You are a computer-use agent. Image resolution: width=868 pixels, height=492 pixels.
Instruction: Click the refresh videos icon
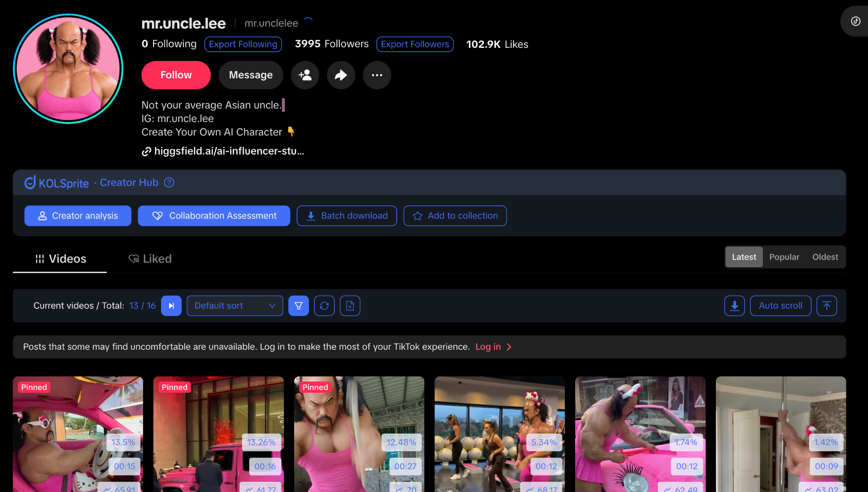324,306
